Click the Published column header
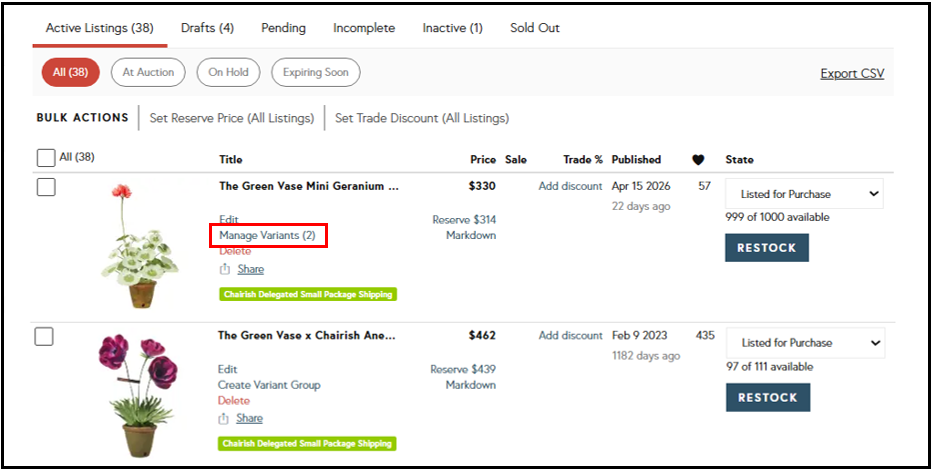 click(x=636, y=160)
